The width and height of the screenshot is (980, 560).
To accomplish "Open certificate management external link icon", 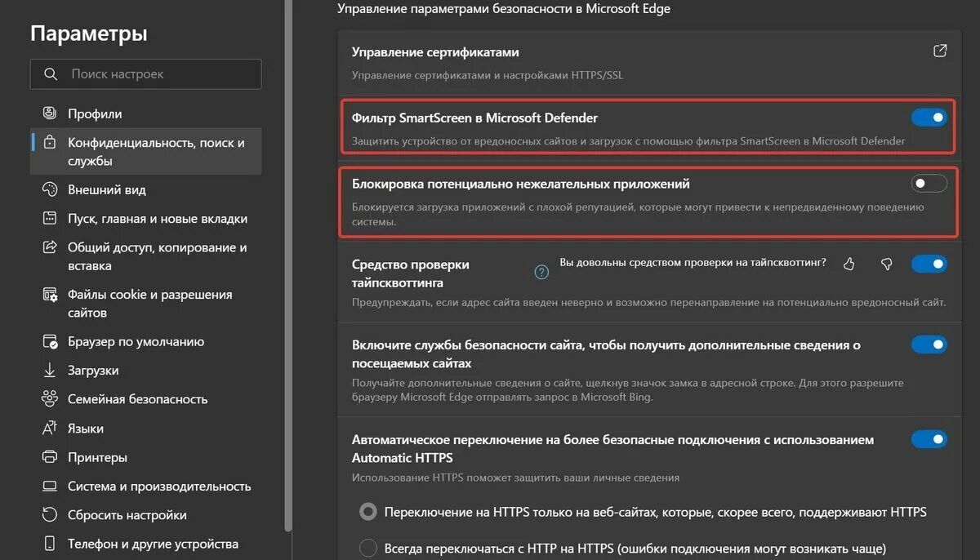I will [940, 51].
